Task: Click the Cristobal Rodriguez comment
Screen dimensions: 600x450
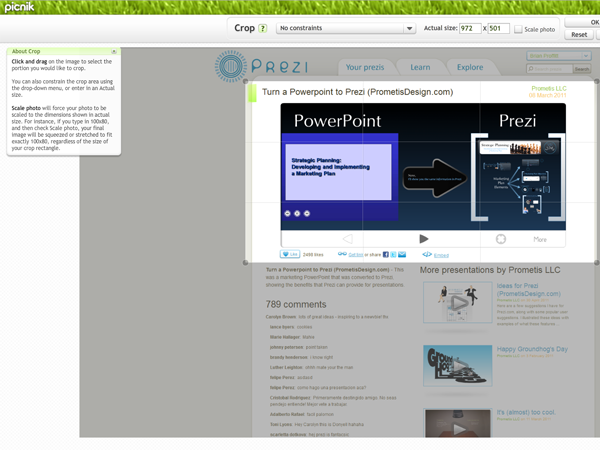Action: click(333, 401)
